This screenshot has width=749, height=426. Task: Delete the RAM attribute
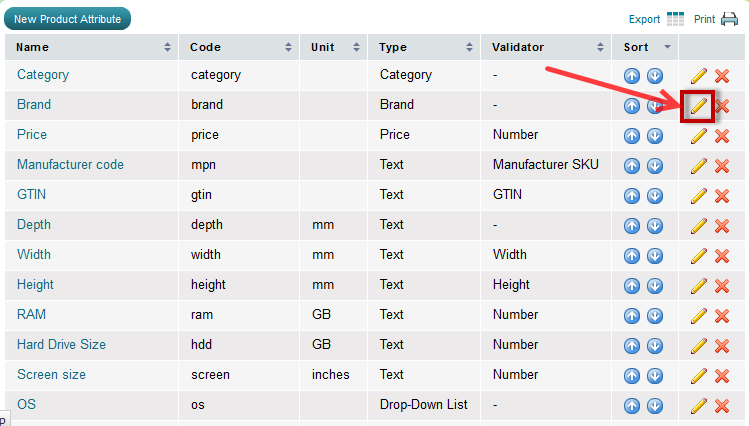click(721, 316)
